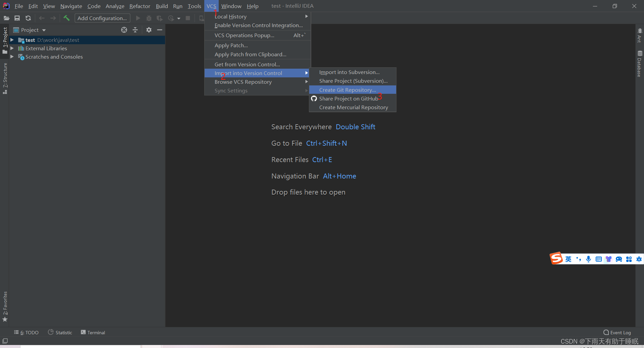The width and height of the screenshot is (644, 348).
Task: Select Scratches and Consoles tree item
Action: (x=54, y=57)
